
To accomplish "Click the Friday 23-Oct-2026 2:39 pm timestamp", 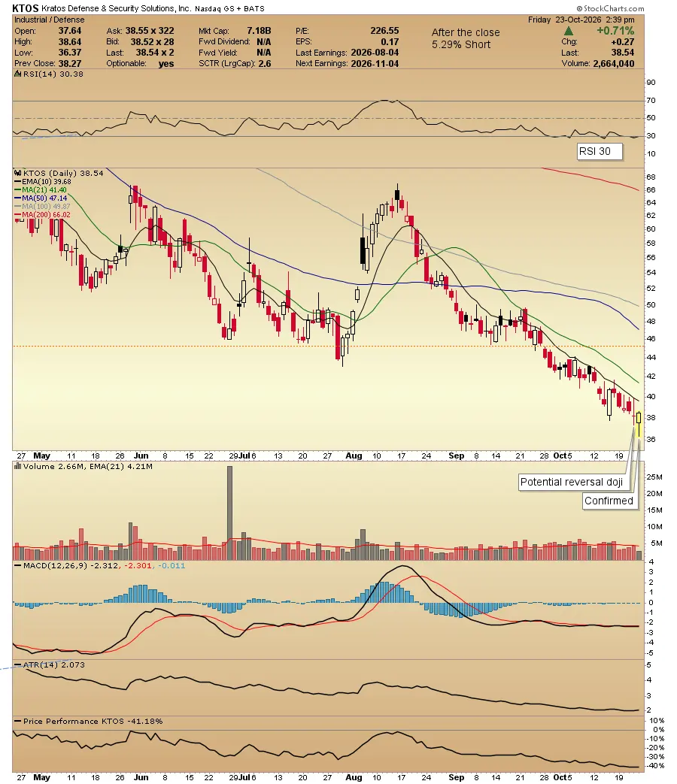I will (x=581, y=20).
